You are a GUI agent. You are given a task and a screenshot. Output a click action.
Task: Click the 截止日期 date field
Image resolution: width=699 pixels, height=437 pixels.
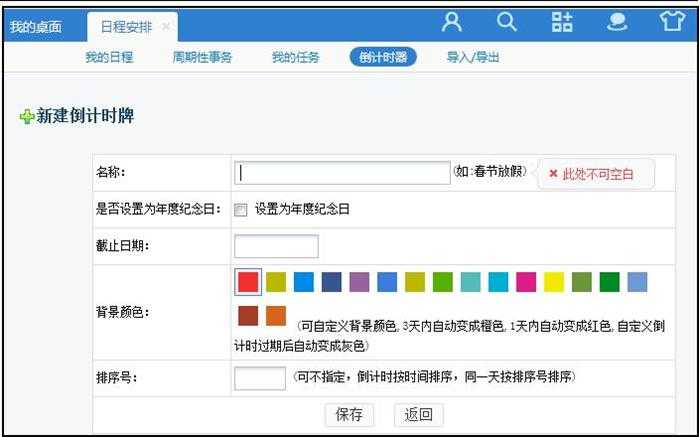pos(276,246)
